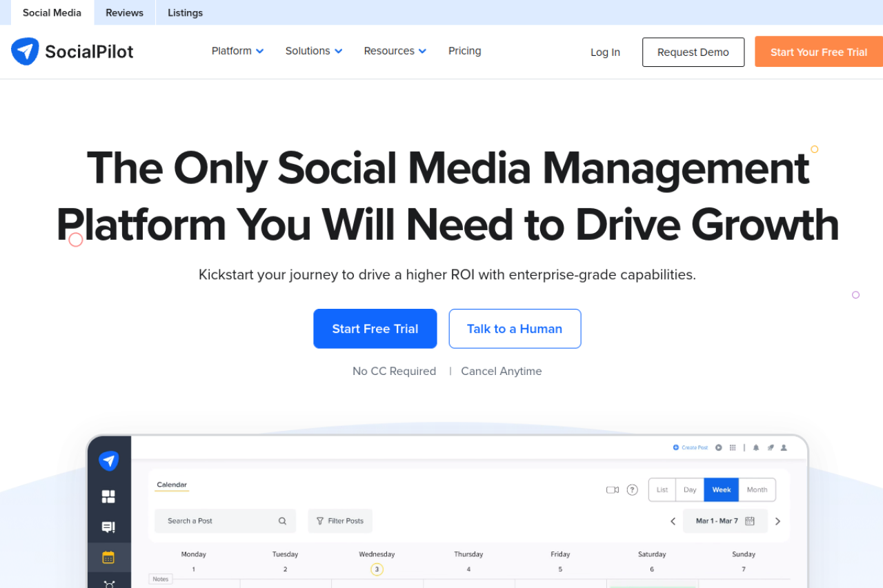Click the Cancel Anytime text
Screen dimensions: 883x588
point(502,372)
